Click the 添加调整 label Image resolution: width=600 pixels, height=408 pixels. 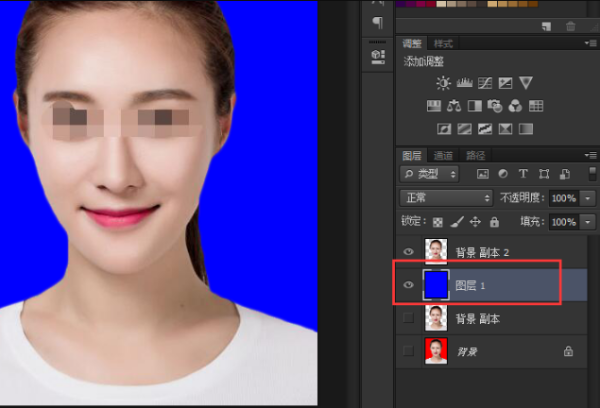click(x=424, y=61)
